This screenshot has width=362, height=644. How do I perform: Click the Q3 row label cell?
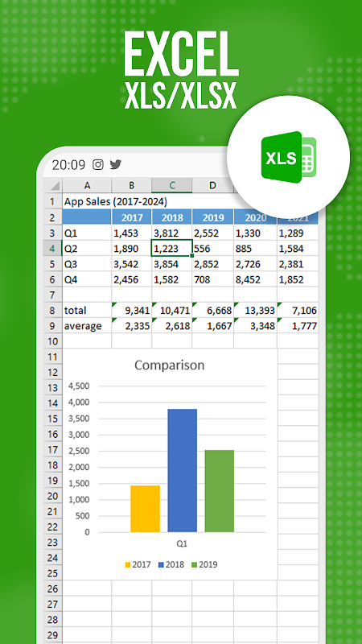pyautogui.click(x=87, y=264)
